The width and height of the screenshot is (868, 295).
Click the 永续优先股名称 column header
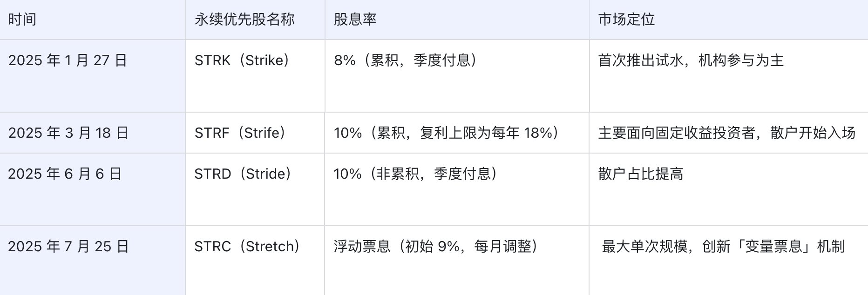pos(244,20)
